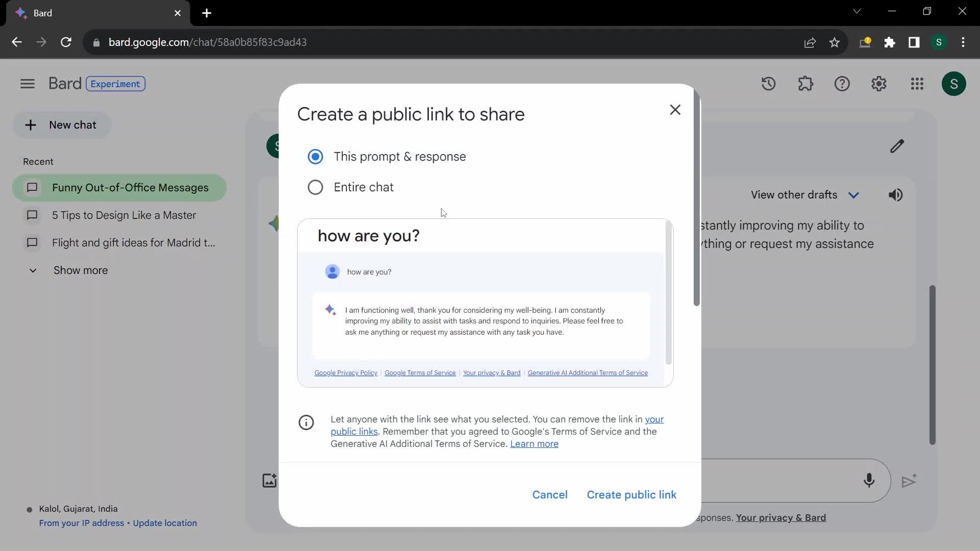Click Learn more about public links
The width and height of the screenshot is (980, 551).
coord(534,443)
